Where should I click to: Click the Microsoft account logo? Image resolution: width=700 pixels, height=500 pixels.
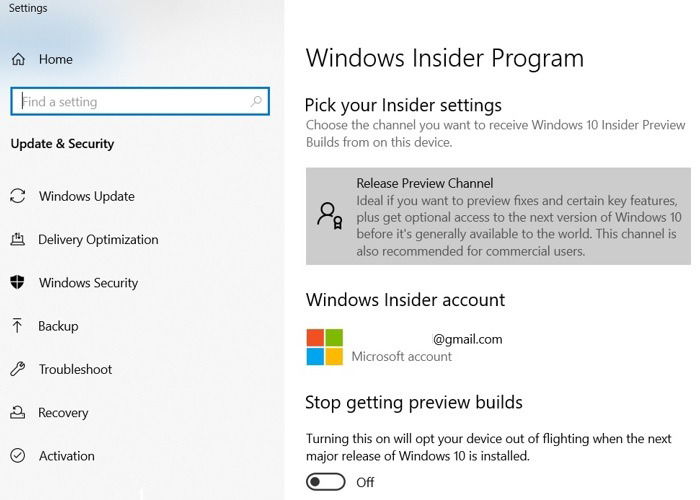point(325,347)
